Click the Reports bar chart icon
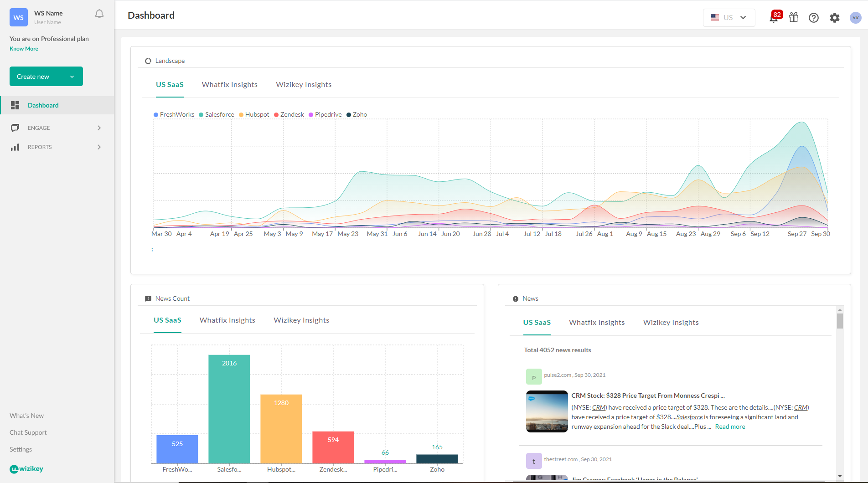 [x=15, y=147]
